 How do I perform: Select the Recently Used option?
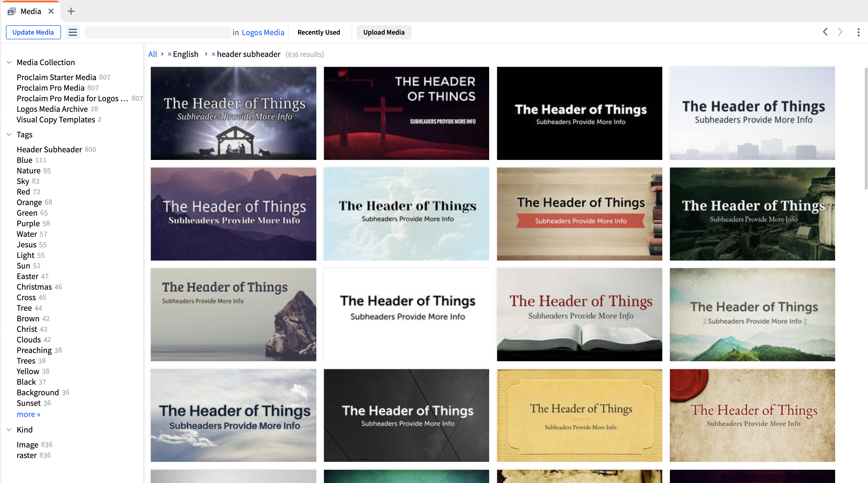click(318, 32)
